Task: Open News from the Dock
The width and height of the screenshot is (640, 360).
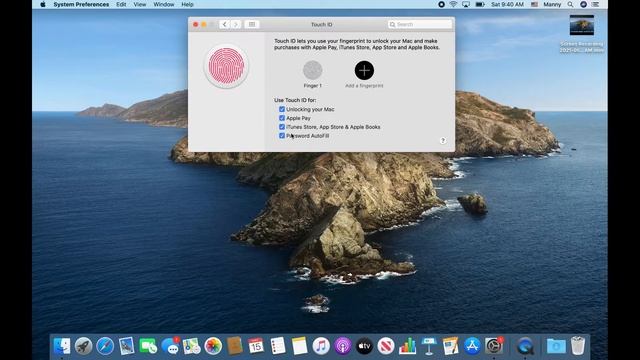Action: click(x=386, y=346)
